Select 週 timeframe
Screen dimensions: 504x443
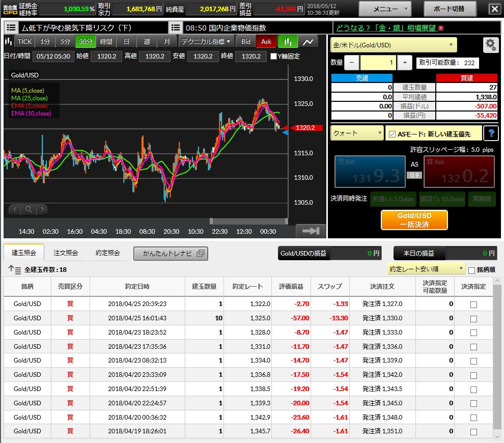pyautogui.click(x=147, y=41)
